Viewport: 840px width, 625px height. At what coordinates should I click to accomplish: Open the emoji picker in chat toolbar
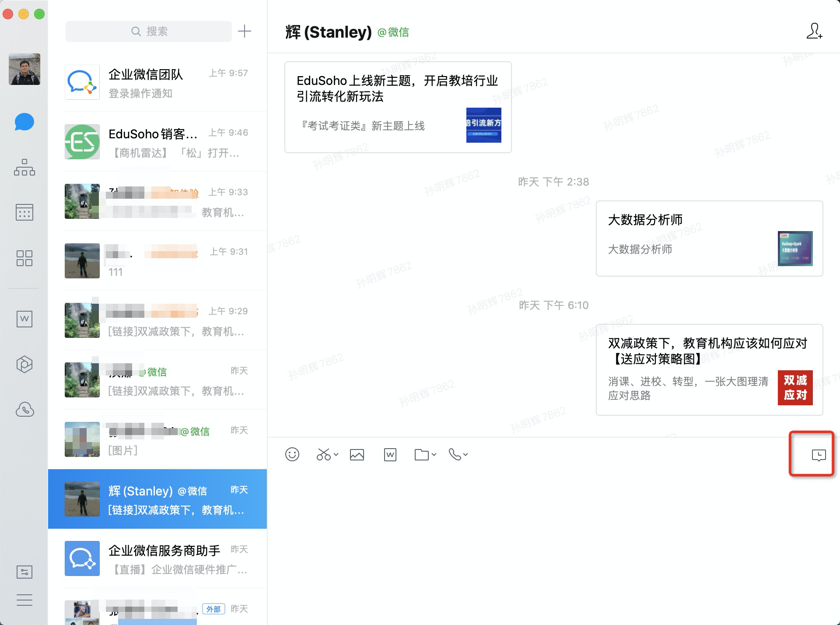click(292, 454)
